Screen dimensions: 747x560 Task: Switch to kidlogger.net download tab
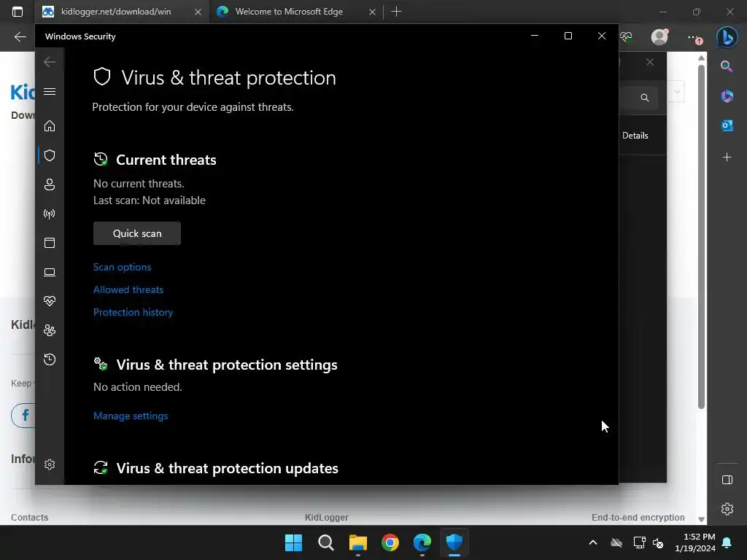coord(117,12)
